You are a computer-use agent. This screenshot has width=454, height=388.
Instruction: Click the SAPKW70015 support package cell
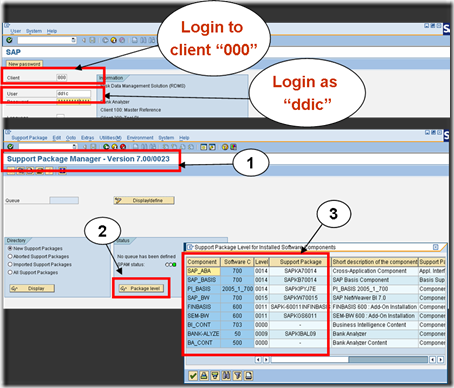coord(300,298)
